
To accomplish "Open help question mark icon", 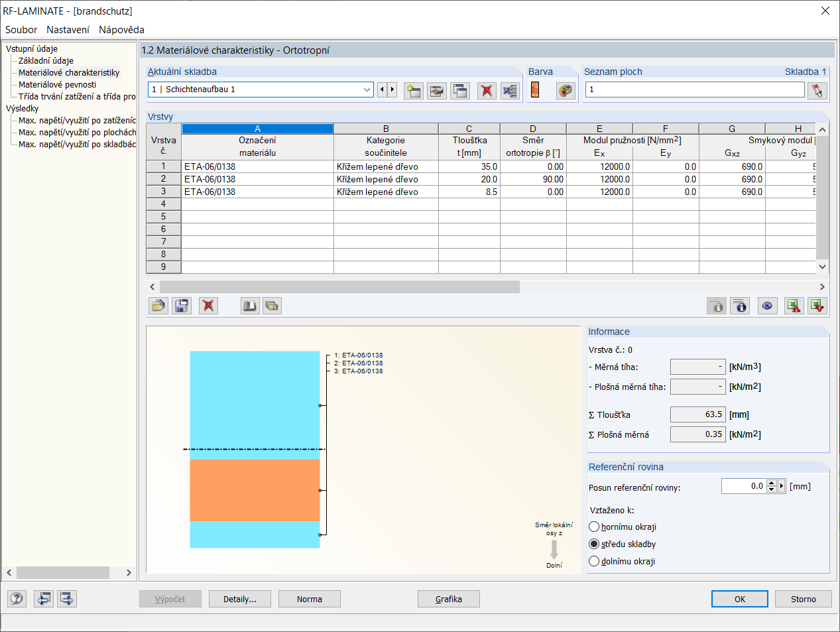I will coord(17,599).
